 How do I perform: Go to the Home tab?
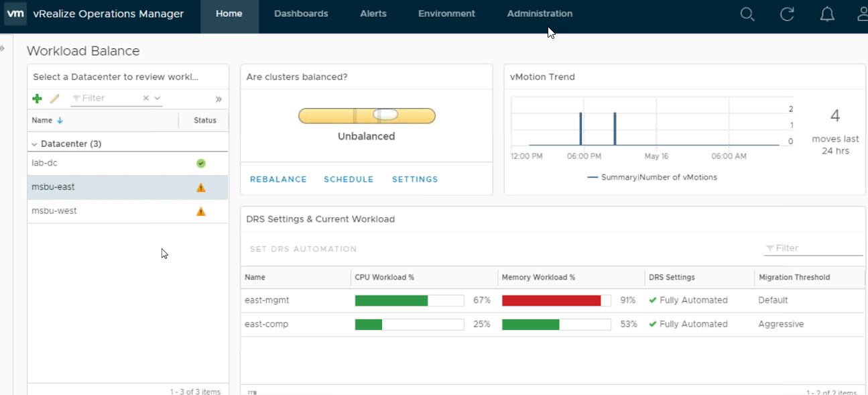tap(229, 13)
